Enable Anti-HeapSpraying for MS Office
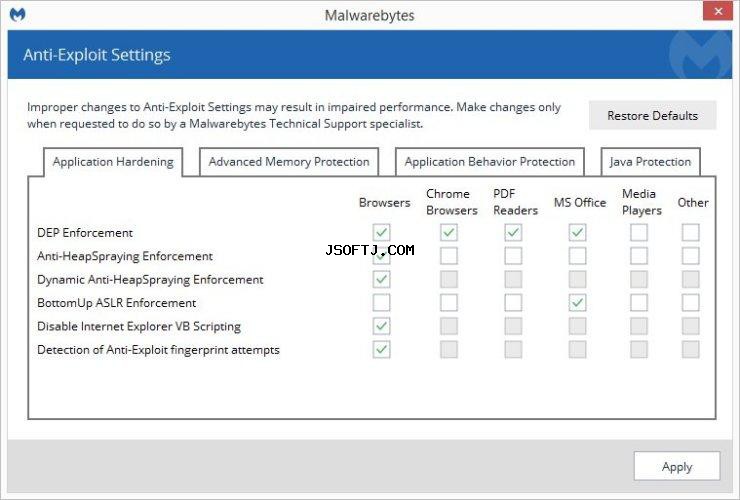Viewport: 740px width, 500px height. pos(577,256)
